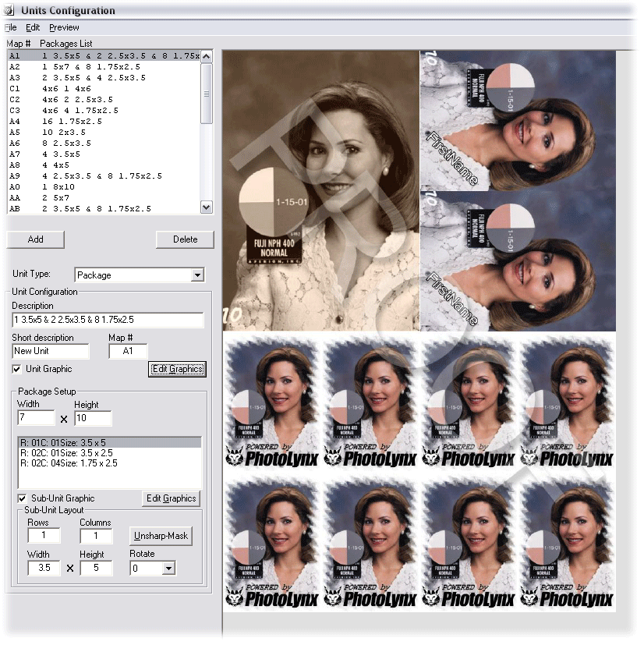Screen dimensions: 644x645
Task: Click Edit Graphics next to Unit Graphic
Action: 177,369
